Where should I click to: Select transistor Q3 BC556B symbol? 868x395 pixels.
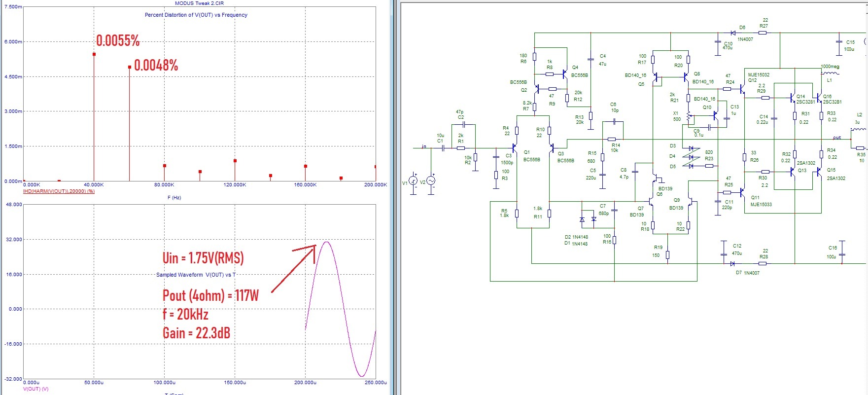pyautogui.click(x=551, y=148)
